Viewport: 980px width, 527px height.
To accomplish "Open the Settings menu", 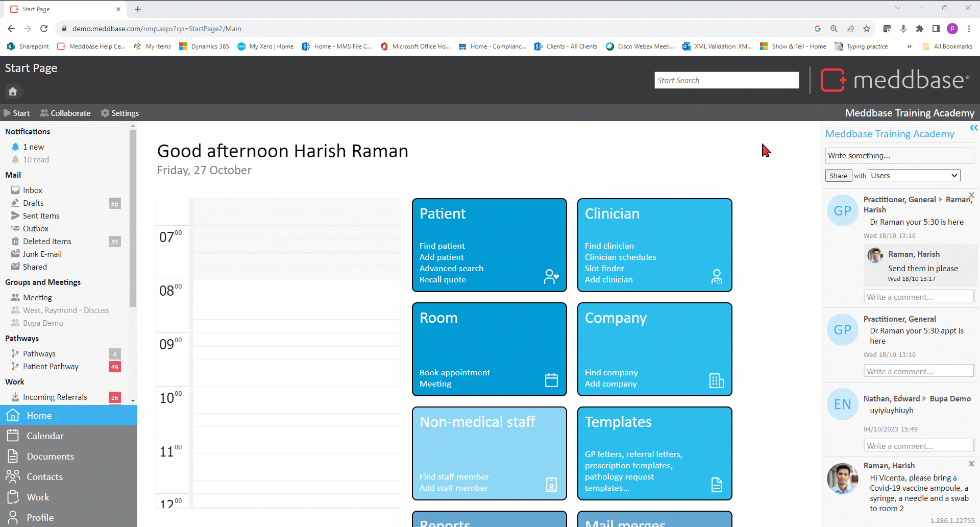I will click(x=120, y=113).
